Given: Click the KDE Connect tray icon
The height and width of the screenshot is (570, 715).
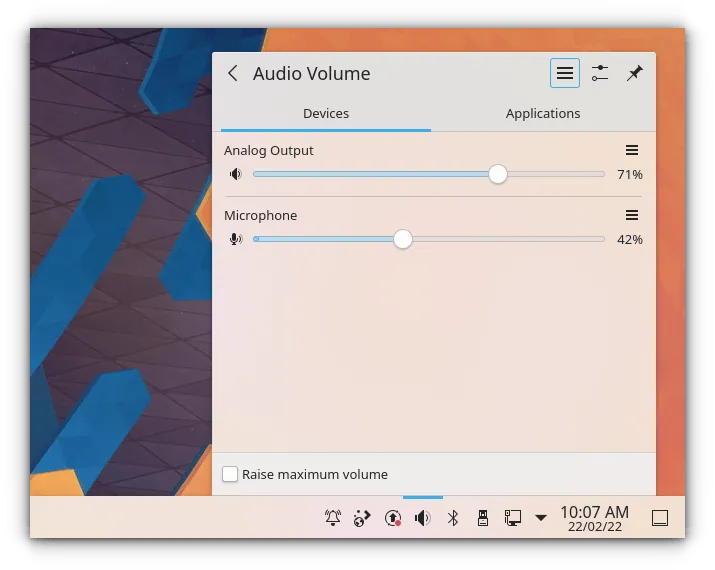Looking at the screenshot, I should pos(362,518).
